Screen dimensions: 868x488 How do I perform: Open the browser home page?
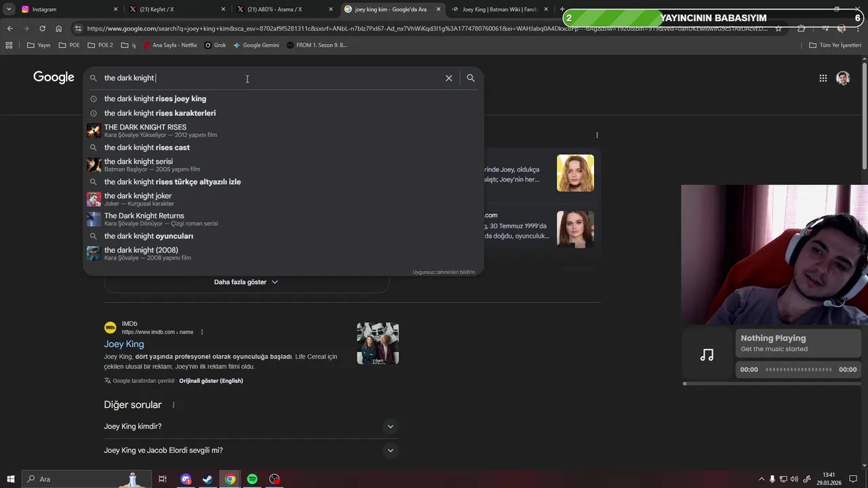[58, 28]
